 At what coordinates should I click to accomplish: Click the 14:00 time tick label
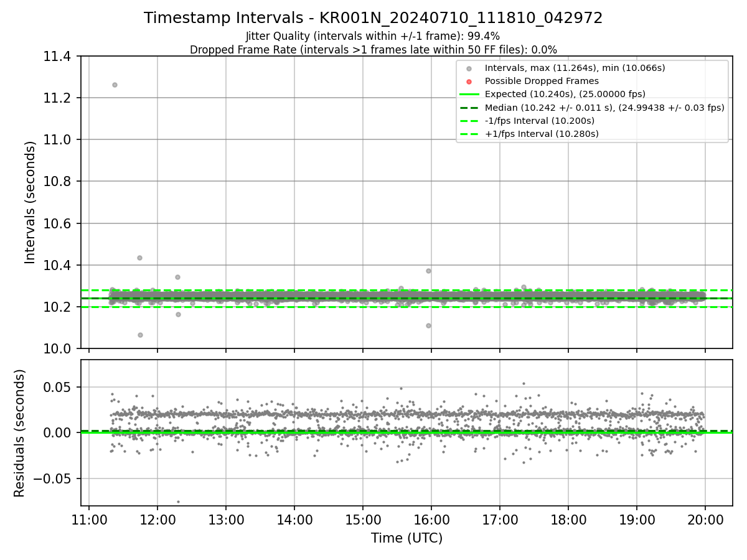(294, 519)
